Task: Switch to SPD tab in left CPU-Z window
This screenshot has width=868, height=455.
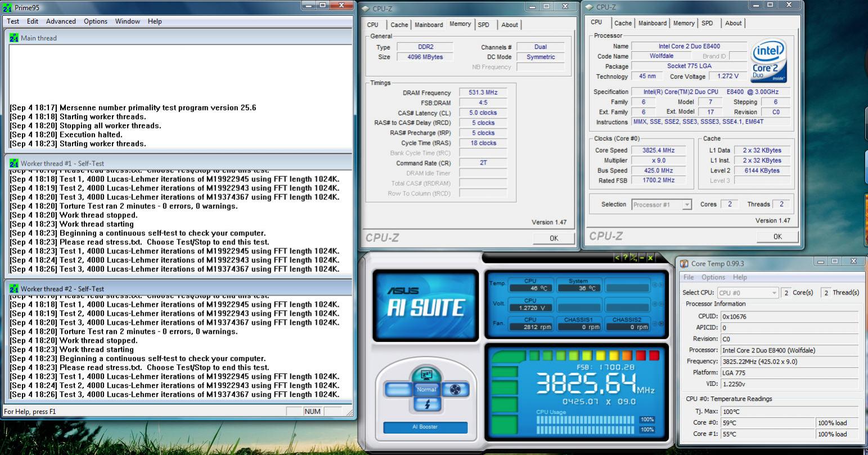Action: click(x=484, y=25)
